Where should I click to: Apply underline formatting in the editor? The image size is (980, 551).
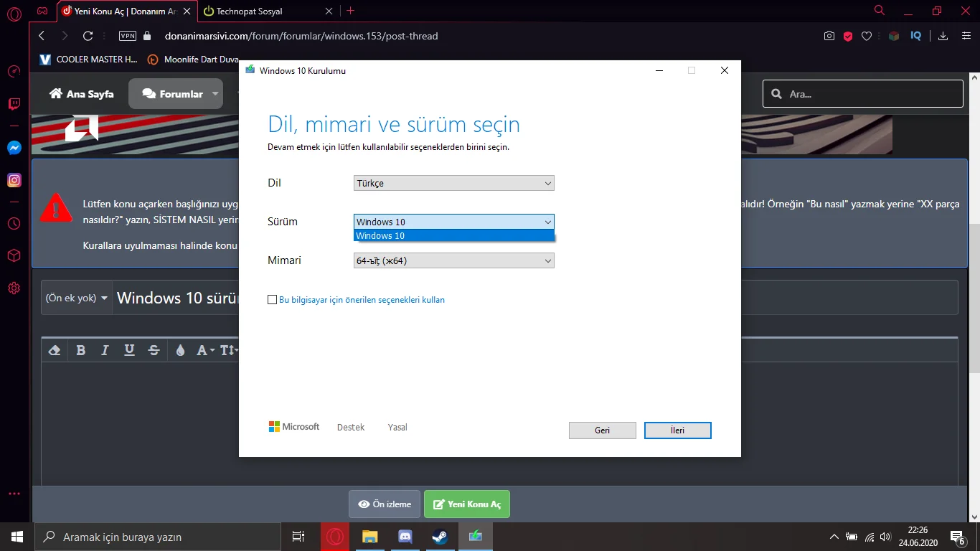pyautogui.click(x=129, y=350)
